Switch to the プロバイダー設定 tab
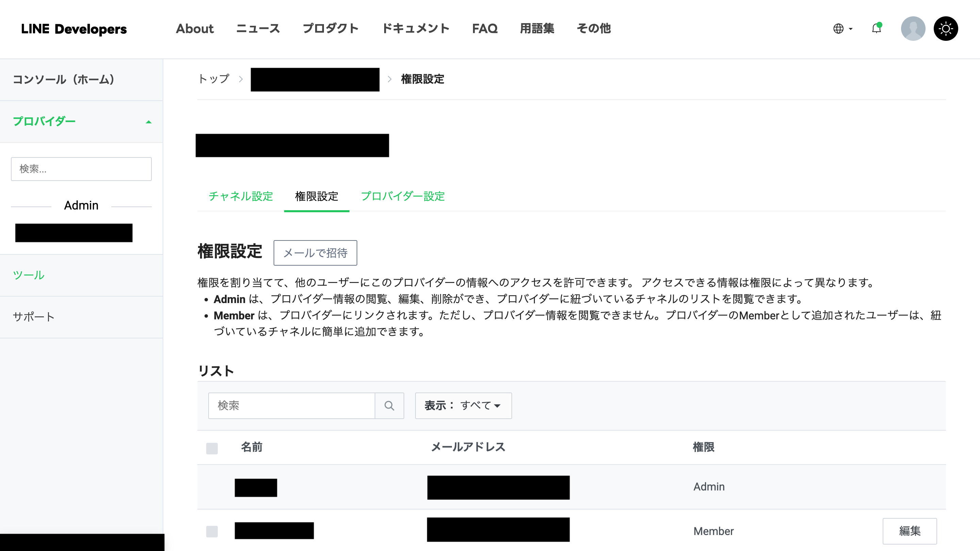The height and width of the screenshot is (551, 980). point(403,196)
